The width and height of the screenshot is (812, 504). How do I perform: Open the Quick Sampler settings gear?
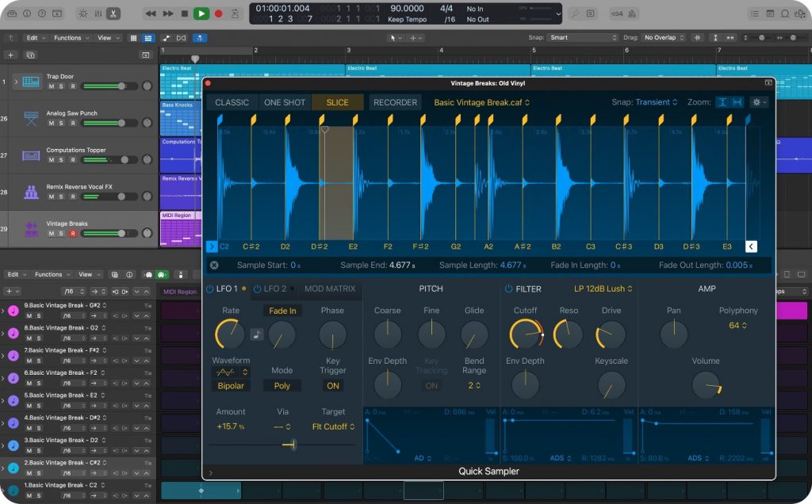tap(757, 102)
